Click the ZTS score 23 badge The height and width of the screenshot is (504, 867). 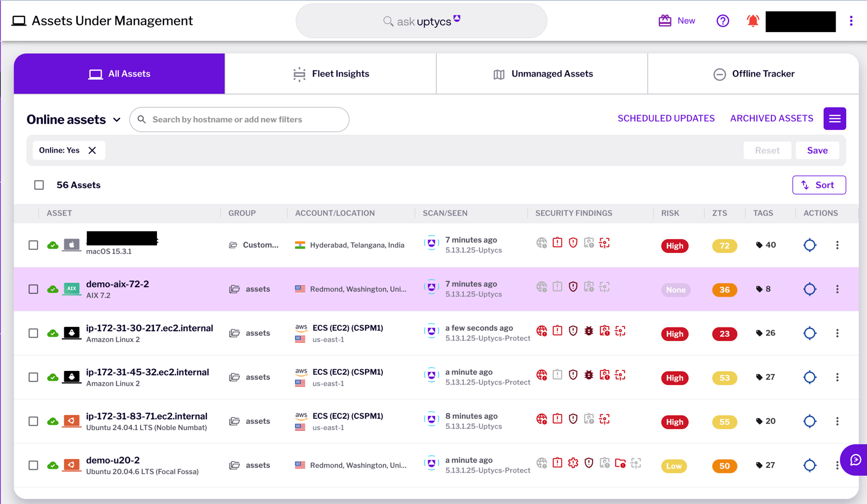[724, 333]
